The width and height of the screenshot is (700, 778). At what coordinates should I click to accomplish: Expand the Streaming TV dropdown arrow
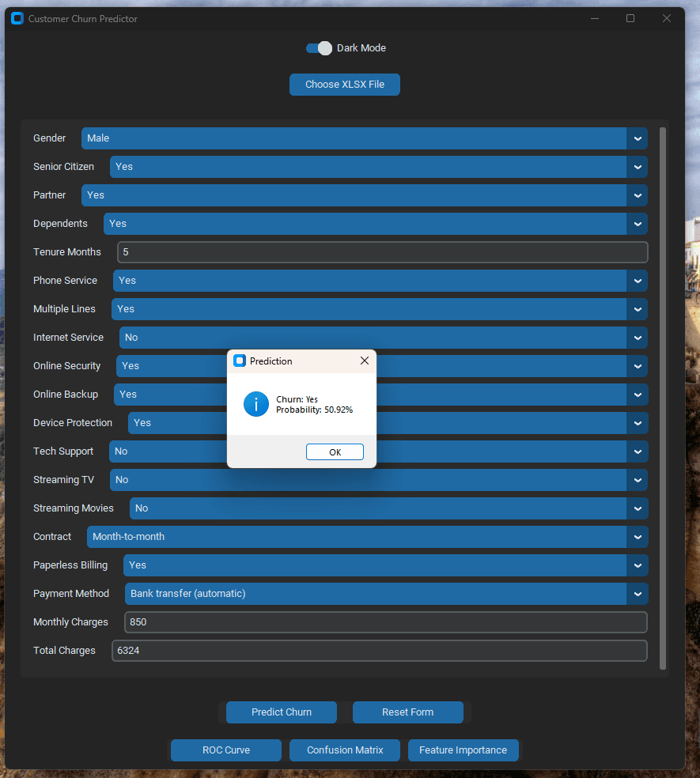[638, 480]
